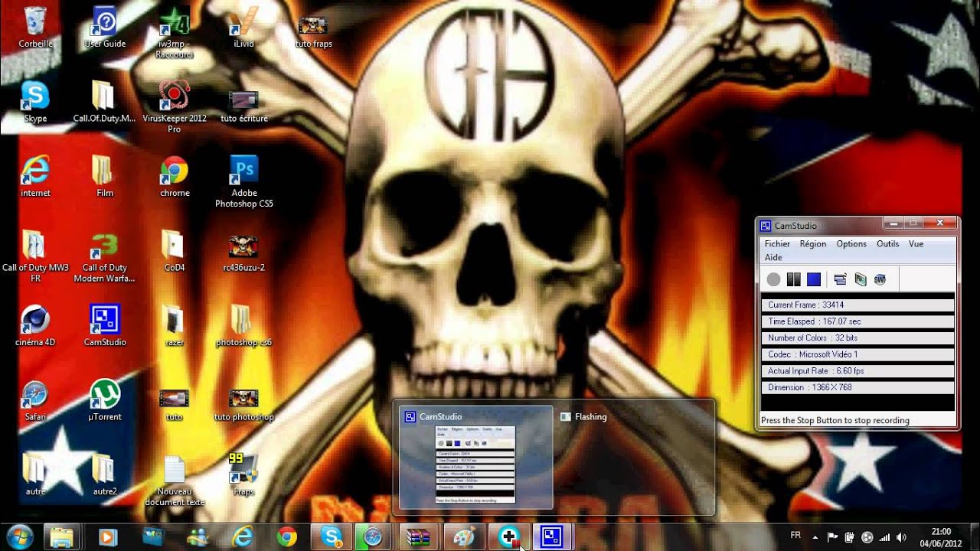
Task: Click the grey Record button in CamStudio
Action: point(774,279)
